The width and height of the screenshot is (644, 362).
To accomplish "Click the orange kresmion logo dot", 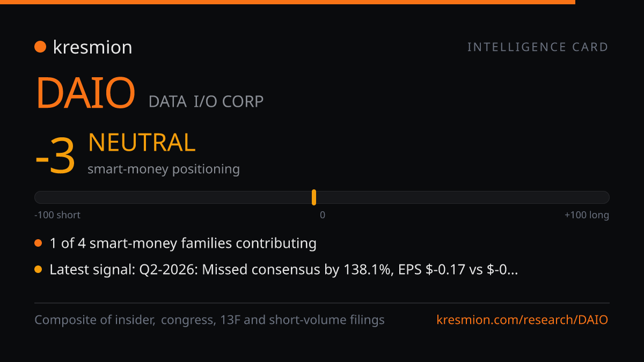I will (40, 47).
